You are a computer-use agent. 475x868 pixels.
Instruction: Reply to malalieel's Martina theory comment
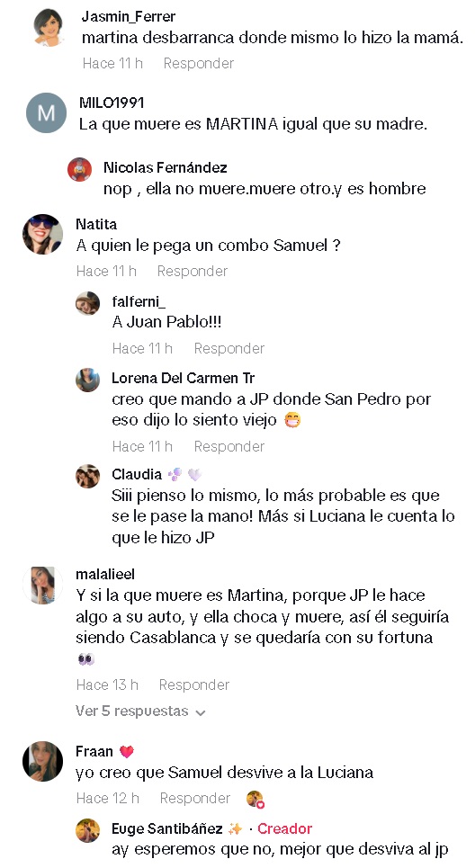[x=194, y=685]
